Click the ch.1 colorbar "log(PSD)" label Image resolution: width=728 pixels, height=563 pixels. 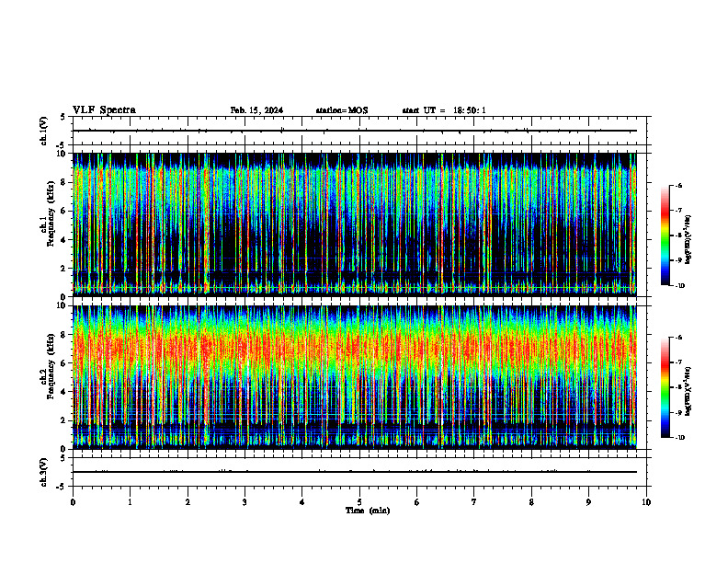pyautogui.click(x=688, y=239)
